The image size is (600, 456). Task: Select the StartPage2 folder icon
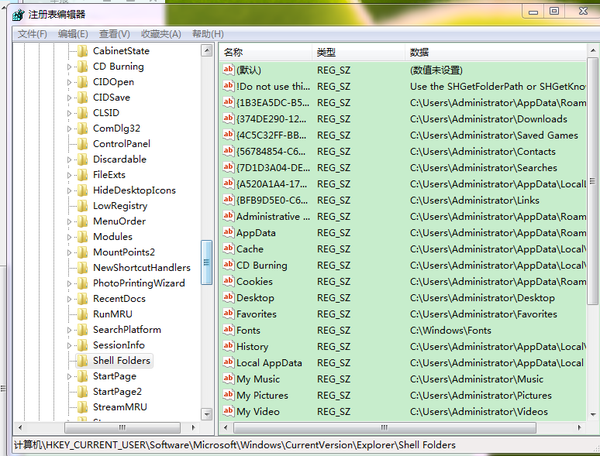coord(82,392)
